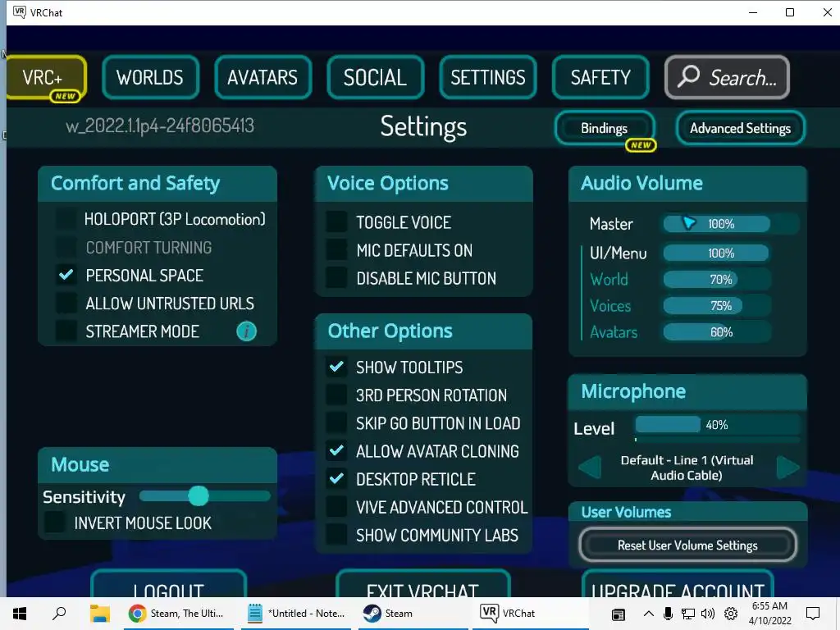Open File Explorer from taskbar
Image resolution: width=840 pixels, height=630 pixels.
click(x=99, y=614)
